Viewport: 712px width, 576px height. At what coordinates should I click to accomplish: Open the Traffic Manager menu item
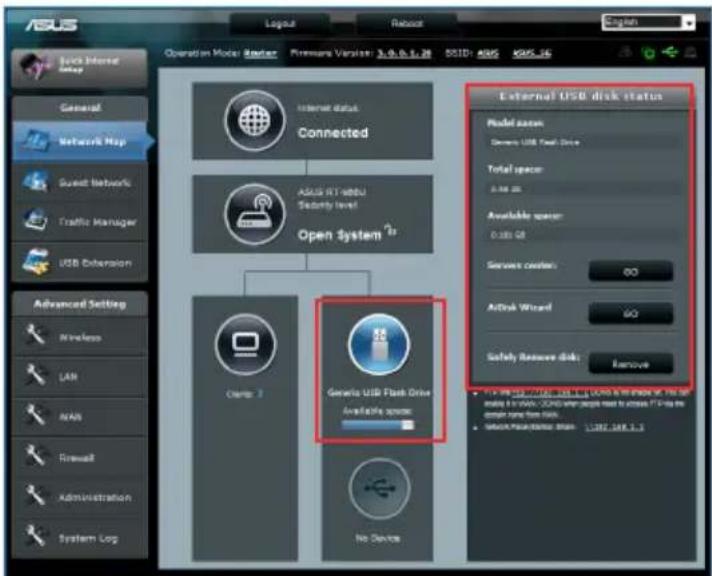click(x=79, y=222)
